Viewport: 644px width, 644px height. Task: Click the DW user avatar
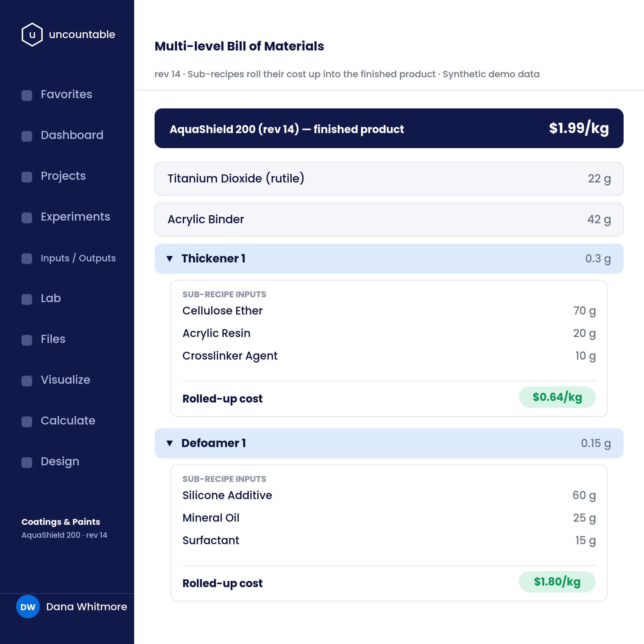pos(28,606)
